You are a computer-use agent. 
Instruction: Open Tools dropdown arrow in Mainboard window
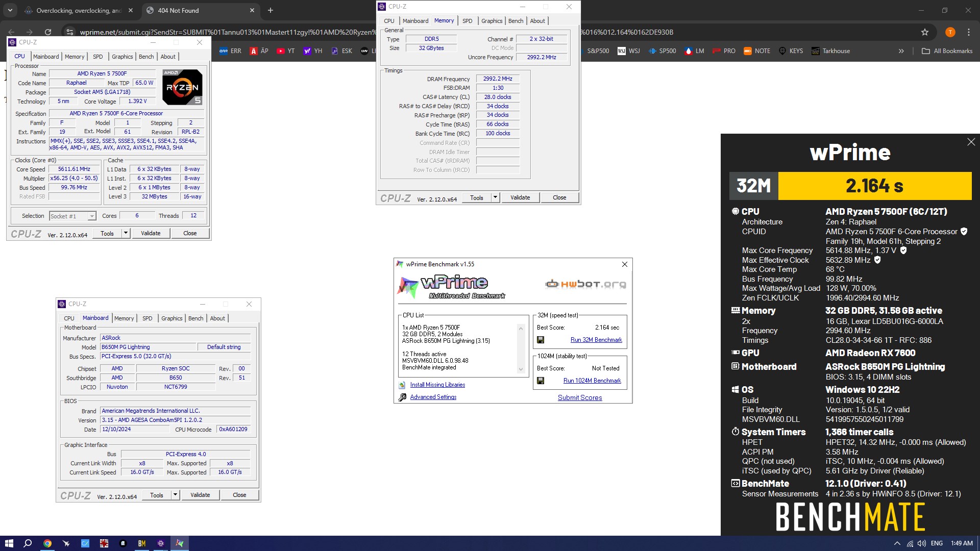click(175, 495)
